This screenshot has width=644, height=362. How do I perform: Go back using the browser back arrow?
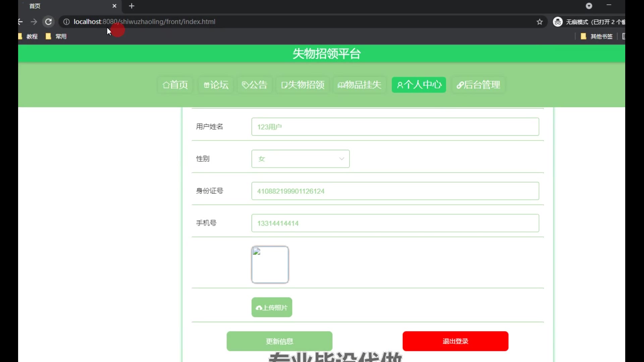point(20,22)
